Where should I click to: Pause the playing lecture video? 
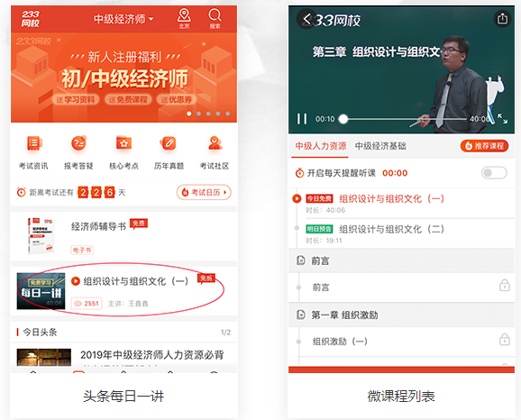click(x=302, y=119)
